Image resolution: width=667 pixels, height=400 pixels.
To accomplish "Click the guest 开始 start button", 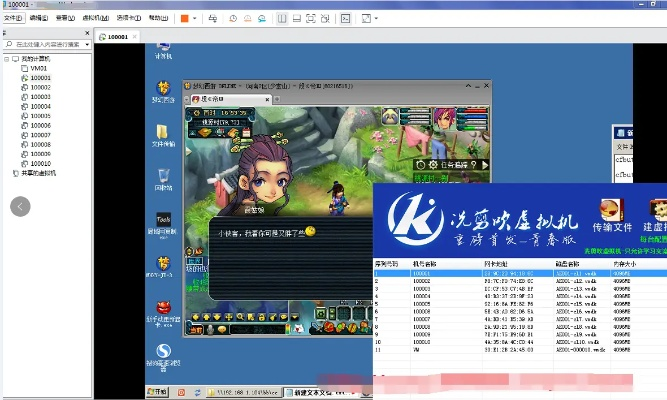I will coord(157,391).
